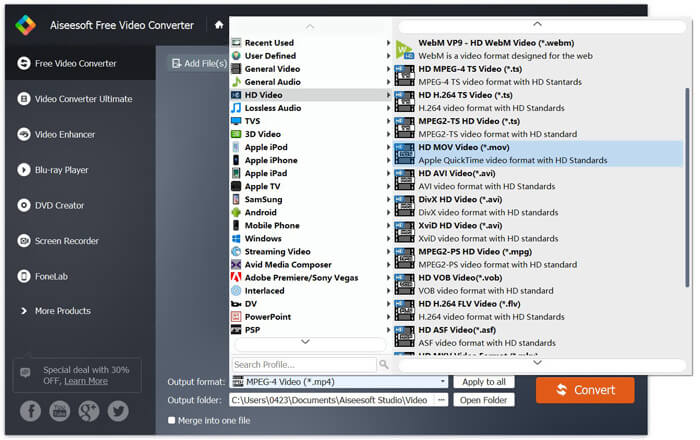Choose XviD HD Video (*.avi) format

538,232
